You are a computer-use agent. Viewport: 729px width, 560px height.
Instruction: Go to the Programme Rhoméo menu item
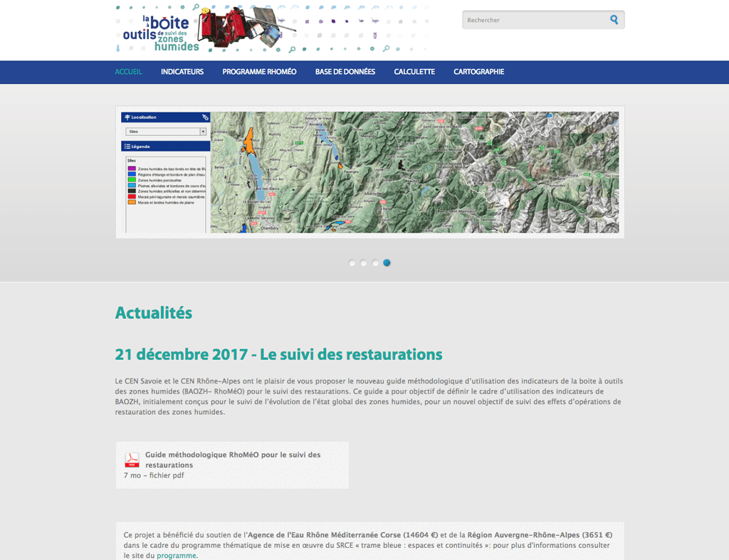coord(259,72)
